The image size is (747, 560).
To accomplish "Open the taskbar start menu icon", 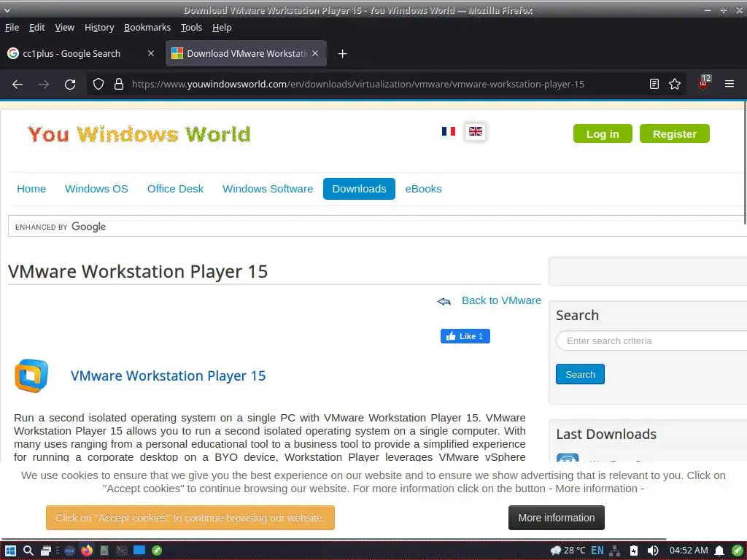I will (10, 551).
